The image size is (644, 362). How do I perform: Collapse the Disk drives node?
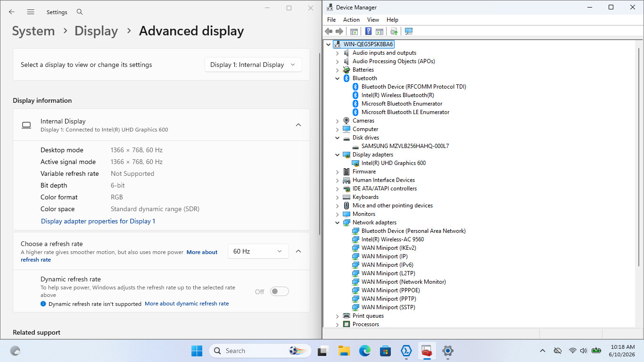tap(337, 138)
